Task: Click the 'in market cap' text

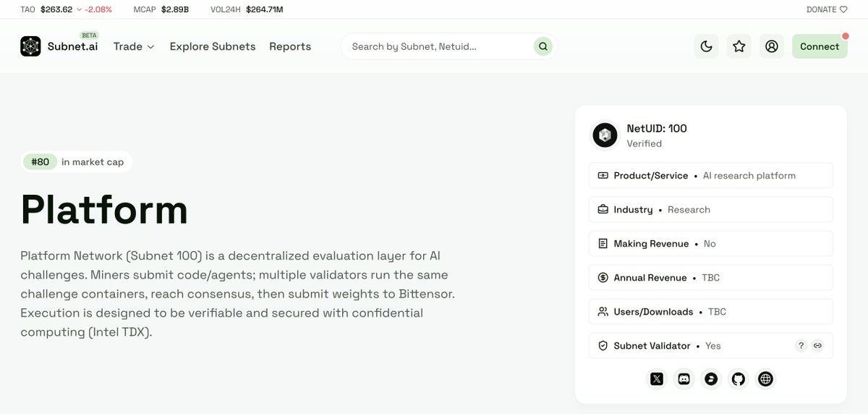Action: 93,162
